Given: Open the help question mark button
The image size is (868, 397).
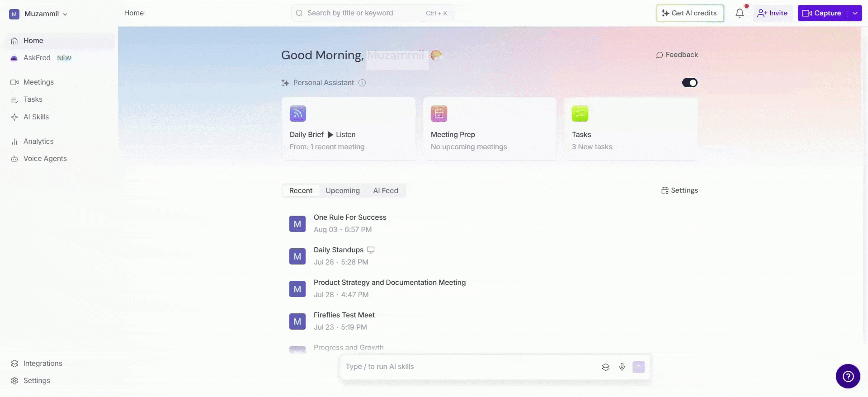Looking at the screenshot, I should point(848,376).
